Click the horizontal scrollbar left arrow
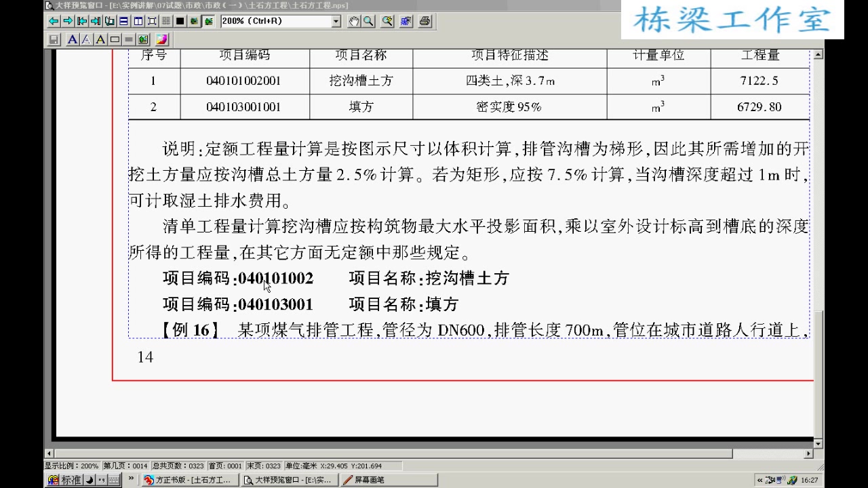Image resolution: width=868 pixels, height=488 pixels. (49, 453)
